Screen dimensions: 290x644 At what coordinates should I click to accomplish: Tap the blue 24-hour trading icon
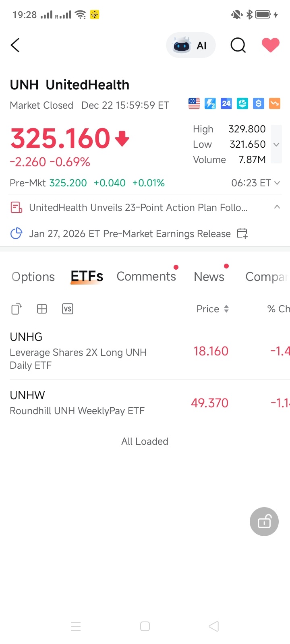tap(226, 103)
